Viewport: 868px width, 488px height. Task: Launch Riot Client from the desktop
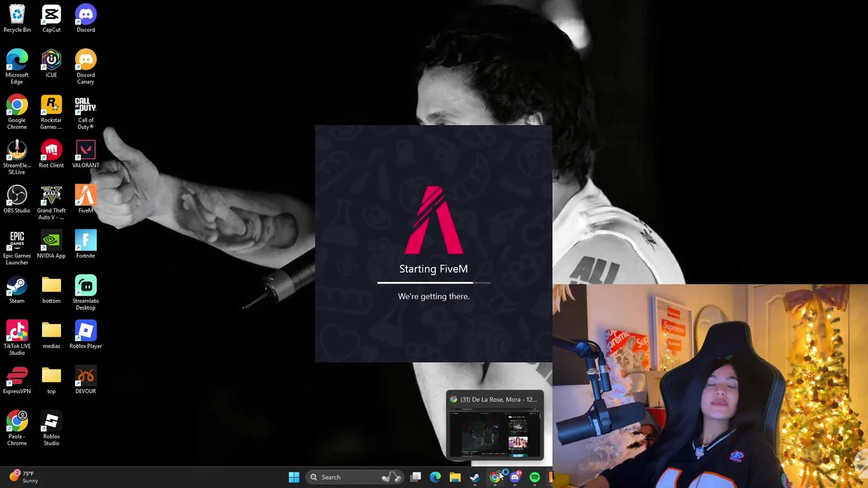click(52, 154)
